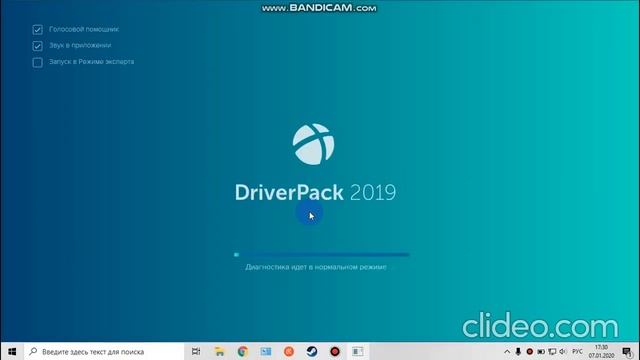Open the blue window app on taskbar

tap(266, 351)
